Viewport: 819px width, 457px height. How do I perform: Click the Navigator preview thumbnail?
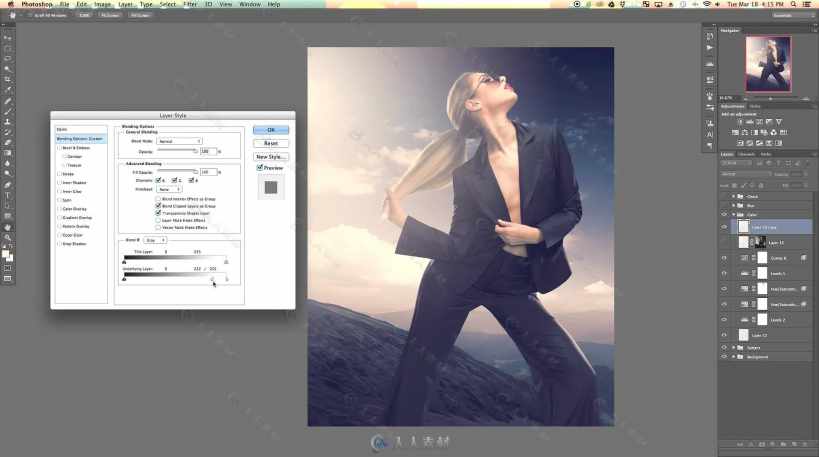(x=768, y=64)
